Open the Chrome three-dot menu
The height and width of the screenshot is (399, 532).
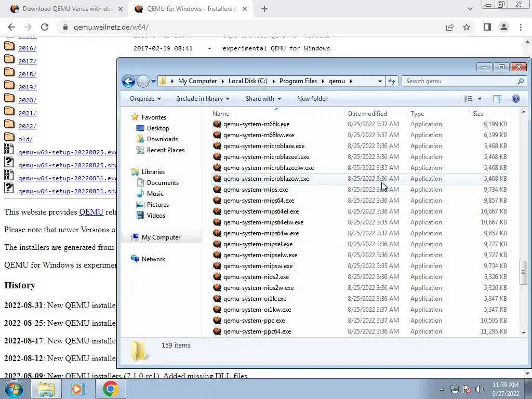(521, 27)
